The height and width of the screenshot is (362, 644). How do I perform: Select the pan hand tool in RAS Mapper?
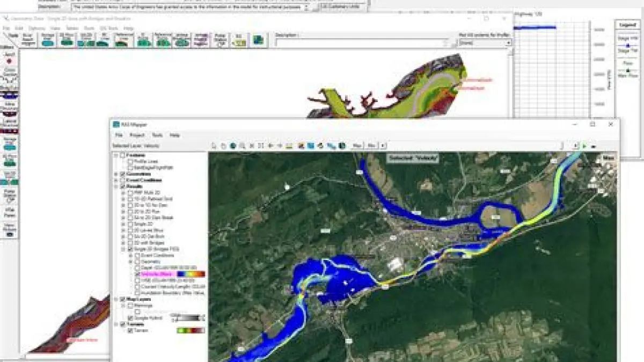(x=223, y=146)
